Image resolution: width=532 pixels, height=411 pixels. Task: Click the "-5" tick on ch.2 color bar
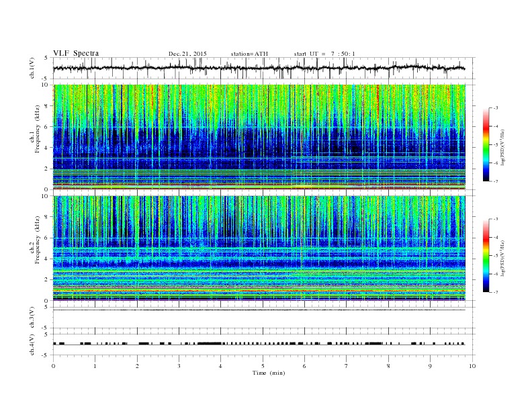click(x=496, y=256)
